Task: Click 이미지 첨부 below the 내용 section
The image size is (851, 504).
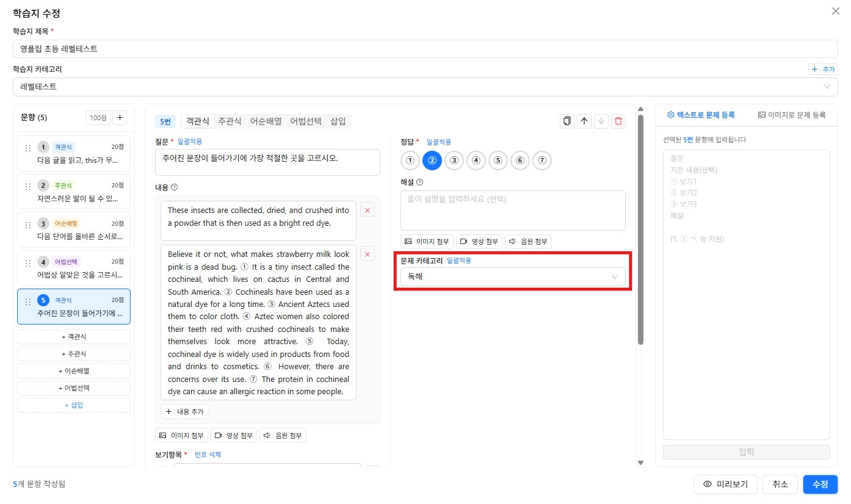Action: pos(181,436)
